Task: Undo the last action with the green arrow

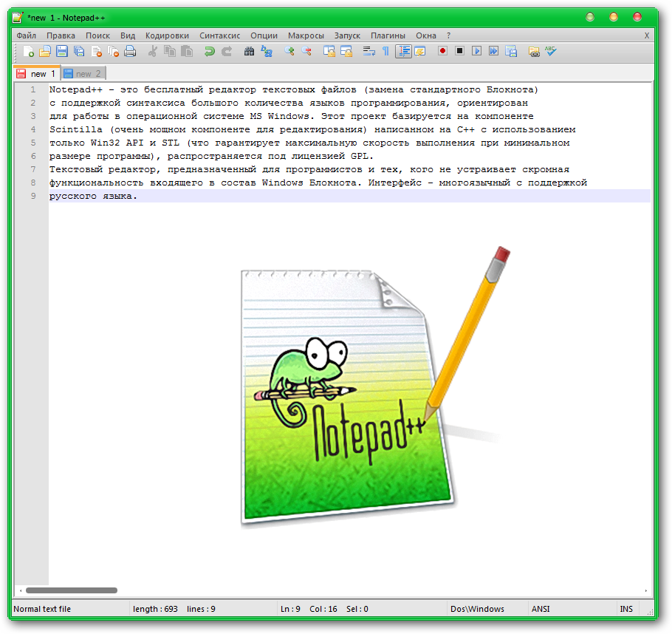Action: click(210, 52)
